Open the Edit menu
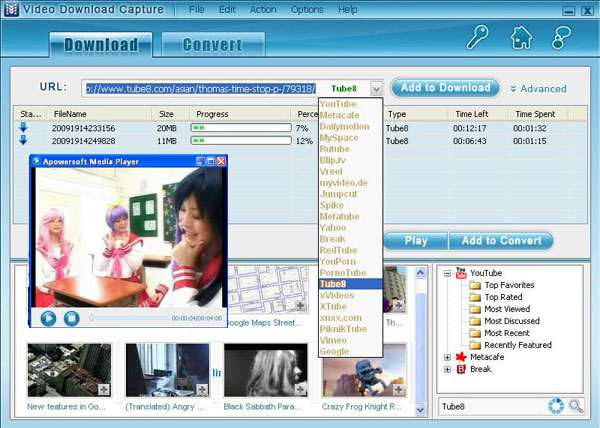Screen dimensions: 600x428 (x=227, y=9)
